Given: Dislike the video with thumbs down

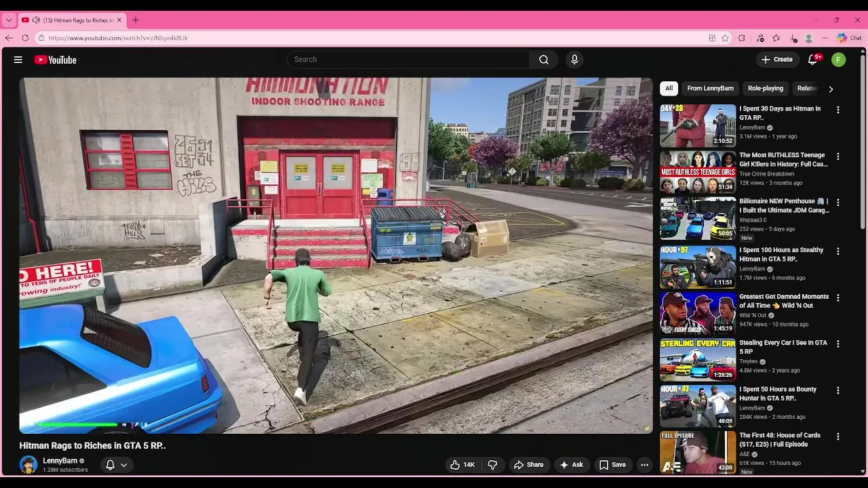Looking at the screenshot, I should point(492,465).
